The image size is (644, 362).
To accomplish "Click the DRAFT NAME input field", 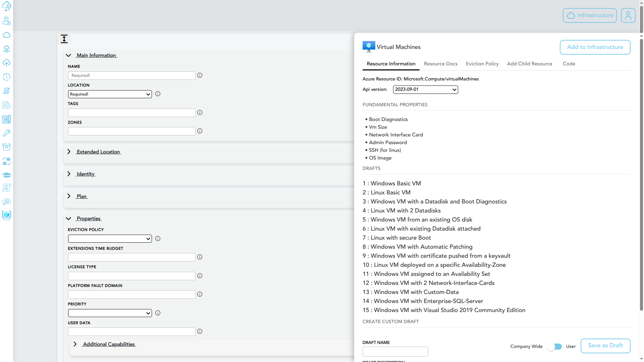I will [395, 352].
